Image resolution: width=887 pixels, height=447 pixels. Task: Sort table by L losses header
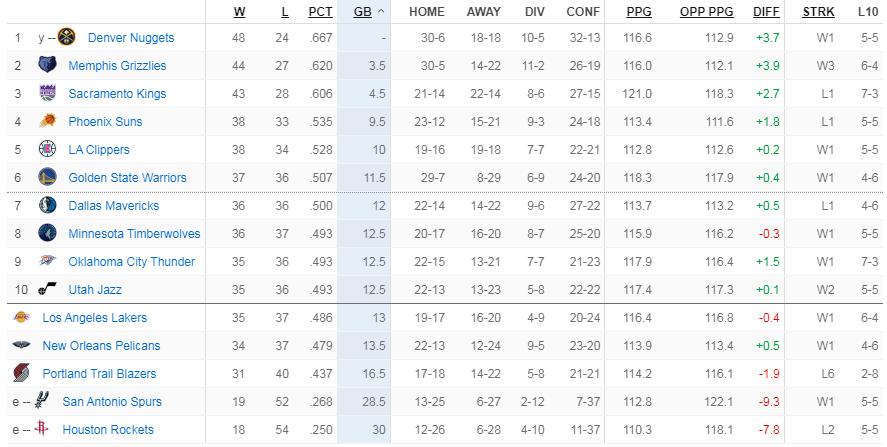(x=284, y=12)
